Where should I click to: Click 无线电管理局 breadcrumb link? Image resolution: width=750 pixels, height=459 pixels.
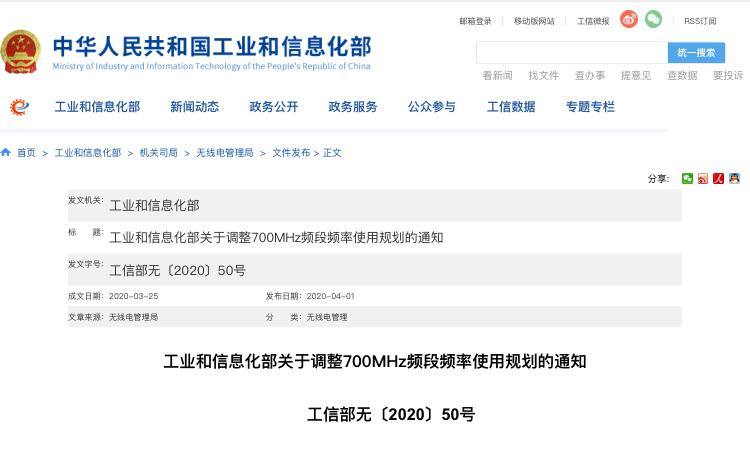click(225, 153)
